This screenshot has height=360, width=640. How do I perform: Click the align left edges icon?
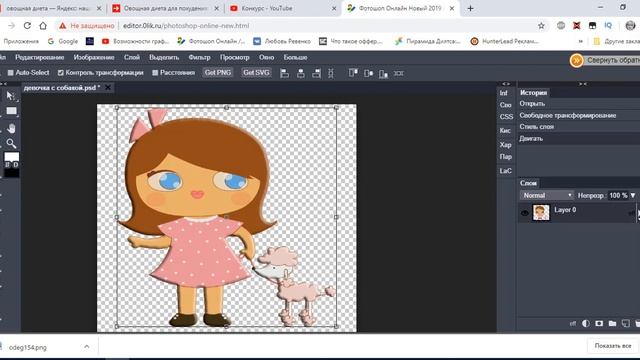pyautogui.click(x=284, y=73)
